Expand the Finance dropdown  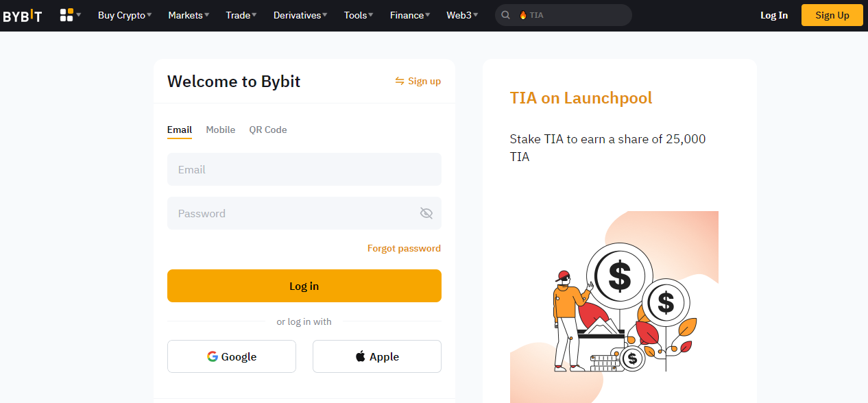410,15
